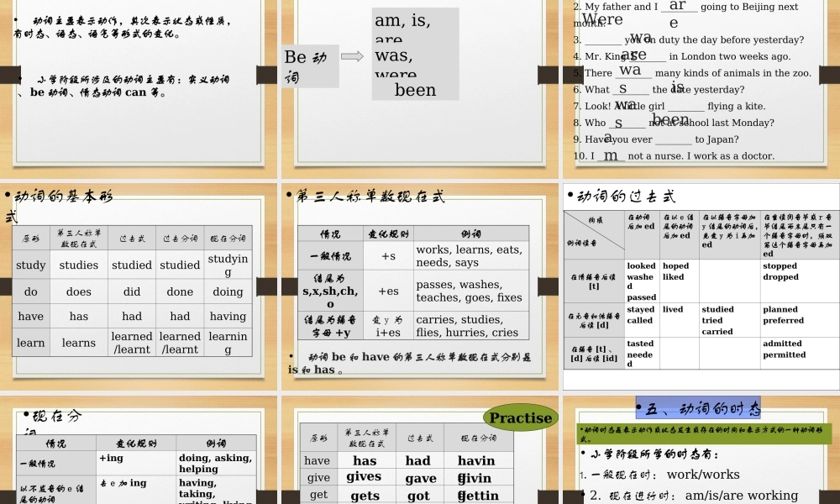Click the 一般情况 cell in third-person table
Viewport: 840px width, 504px height.
click(330, 256)
